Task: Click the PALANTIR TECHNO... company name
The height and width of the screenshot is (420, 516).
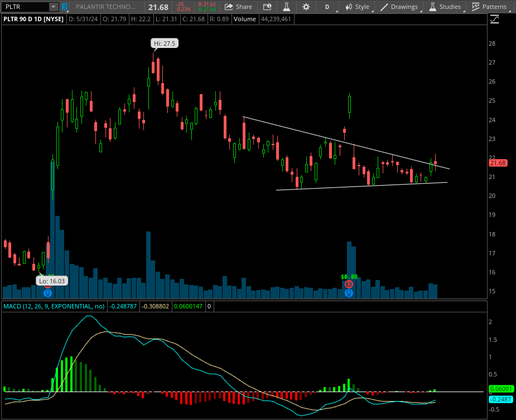Action: (x=105, y=7)
